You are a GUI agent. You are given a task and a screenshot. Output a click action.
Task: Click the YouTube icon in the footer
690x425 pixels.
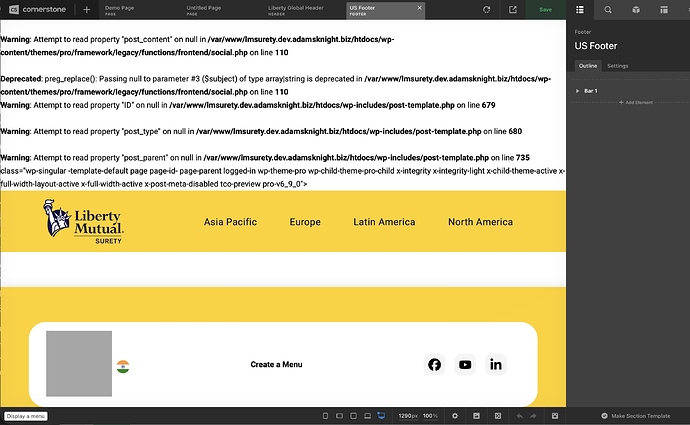point(465,364)
